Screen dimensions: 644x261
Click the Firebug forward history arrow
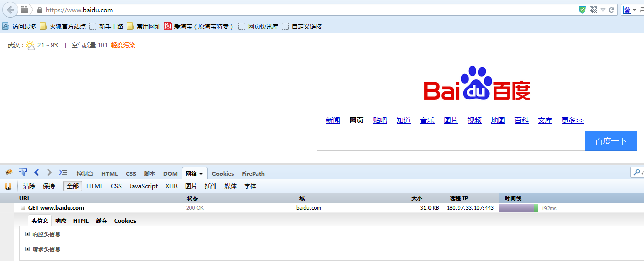[49, 172]
